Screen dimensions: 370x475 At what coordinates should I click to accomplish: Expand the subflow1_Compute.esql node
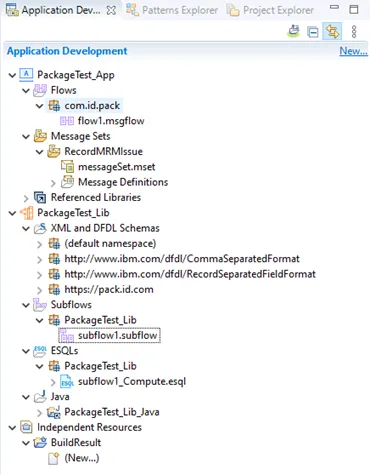click(x=53, y=382)
